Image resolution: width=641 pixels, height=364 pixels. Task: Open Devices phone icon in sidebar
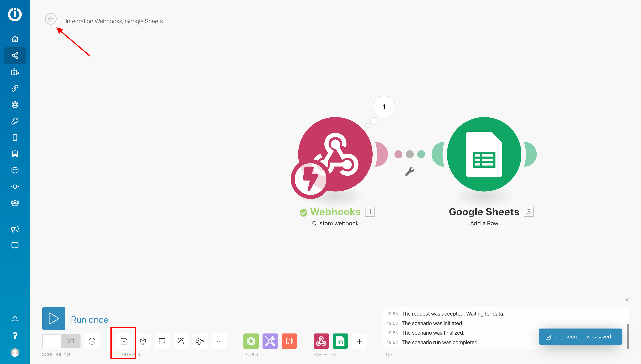[x=15, y=138]
